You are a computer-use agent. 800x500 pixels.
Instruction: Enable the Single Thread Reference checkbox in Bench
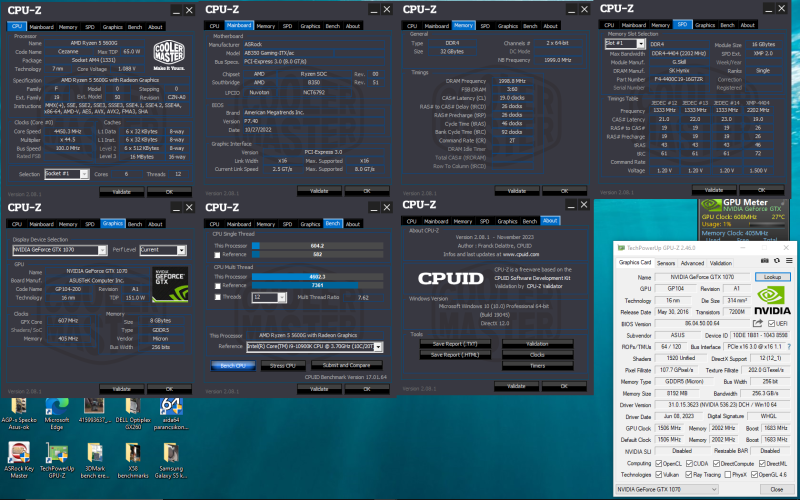tap(218, 255)
